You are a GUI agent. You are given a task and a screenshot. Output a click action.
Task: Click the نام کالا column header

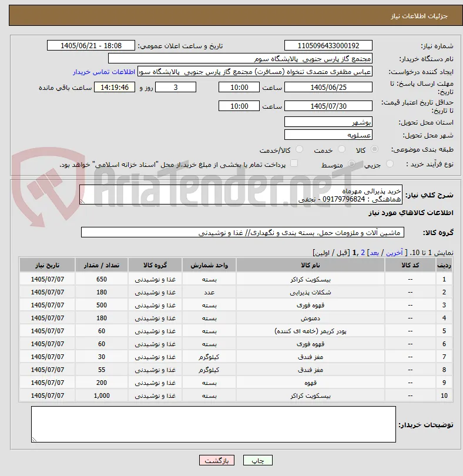click(x=310, y=265)
